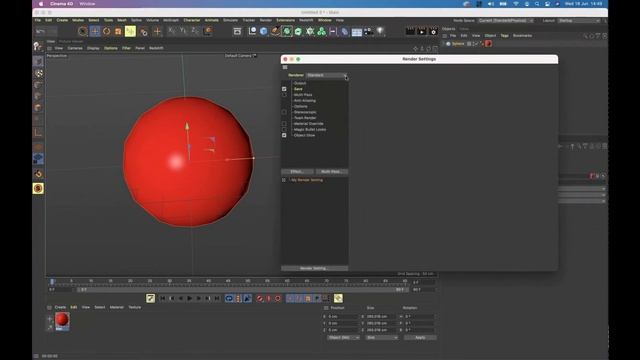This screenshot has height=360, width=640.
Task: Go to start of animation
Action: pos(162,298)
